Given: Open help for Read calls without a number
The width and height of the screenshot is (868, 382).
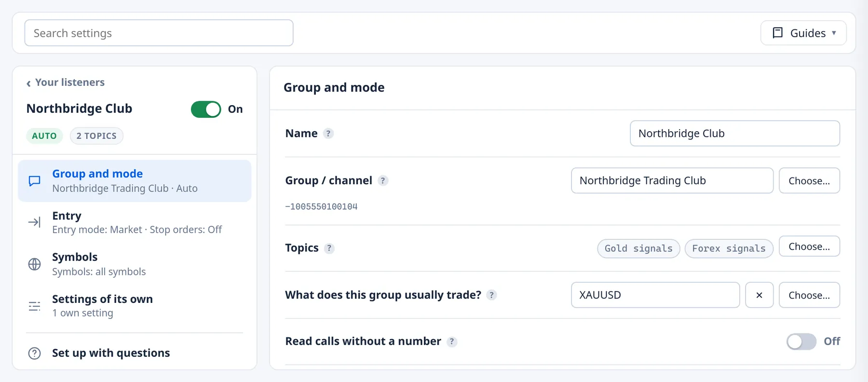Looking at the screenshot, I should pyautogui.click(x=452, y=341).
